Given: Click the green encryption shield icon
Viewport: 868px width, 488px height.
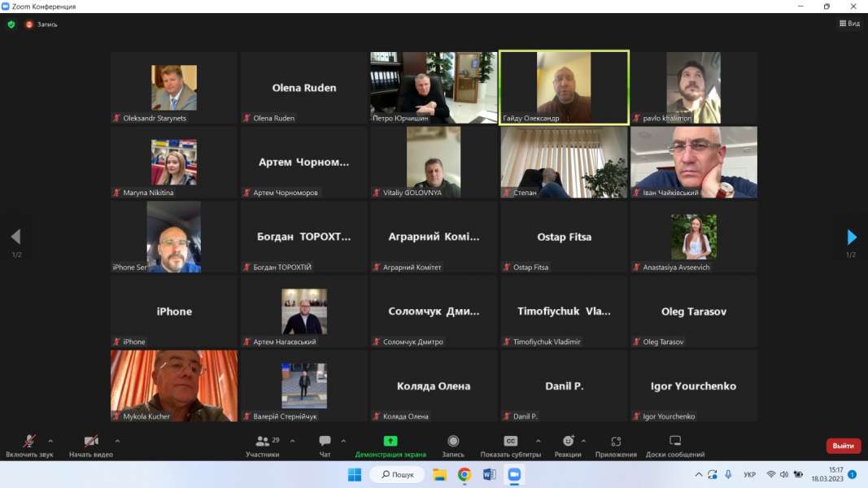Looking at the screenshot, I should pyautogui.click(x=11, y=24).
